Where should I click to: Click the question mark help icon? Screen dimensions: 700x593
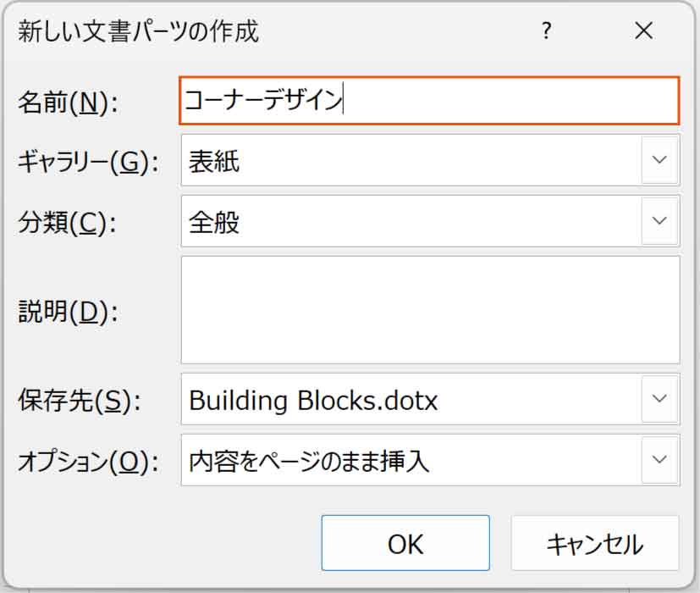tap(547, 31)
